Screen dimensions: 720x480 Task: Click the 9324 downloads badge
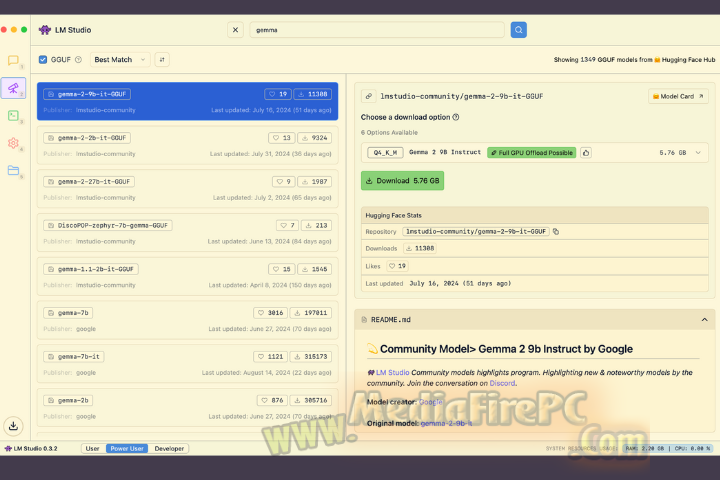point(315,138)
